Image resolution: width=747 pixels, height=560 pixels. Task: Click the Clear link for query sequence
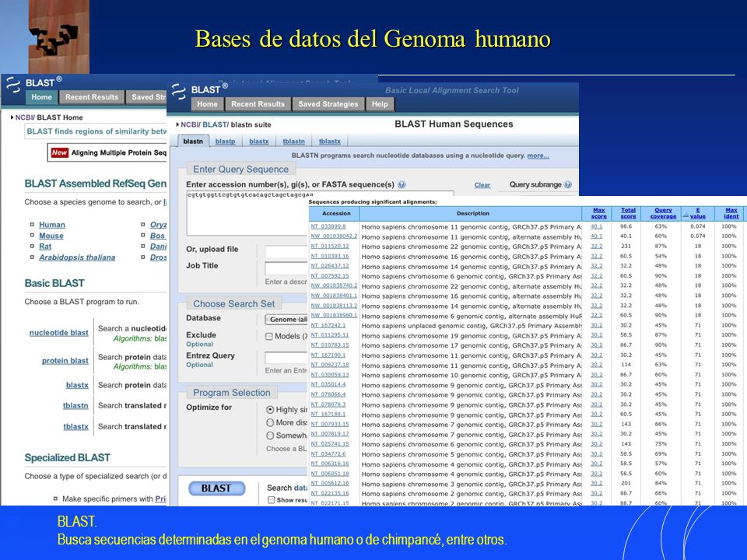point(482,185)
